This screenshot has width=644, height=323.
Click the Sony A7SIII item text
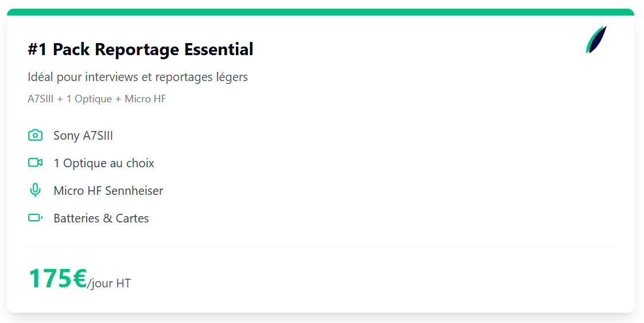coord(83,136)
